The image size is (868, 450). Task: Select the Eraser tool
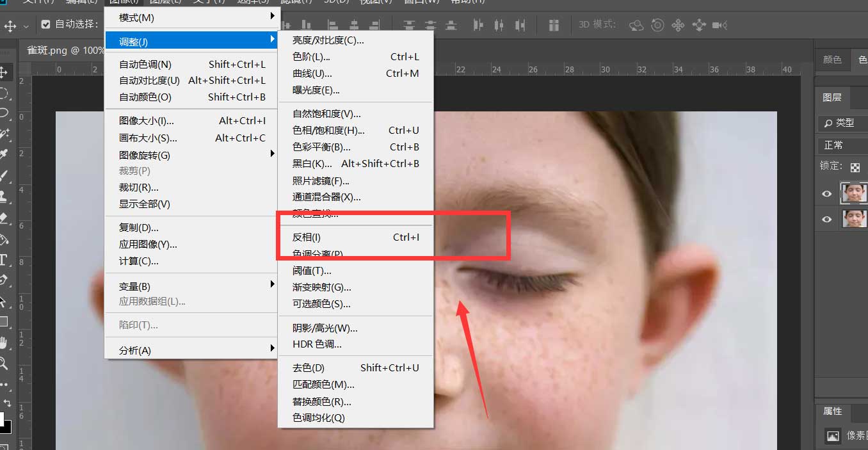(x=3, y=218)
